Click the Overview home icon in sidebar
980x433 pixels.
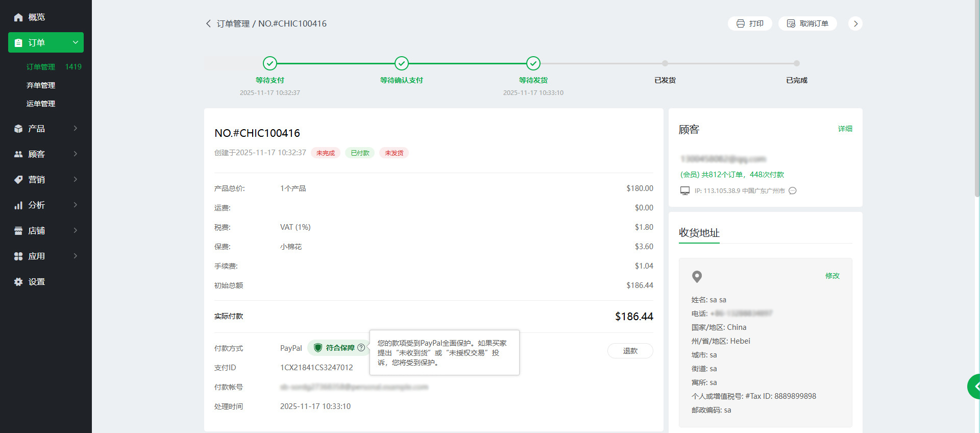(x=18, y=17)
